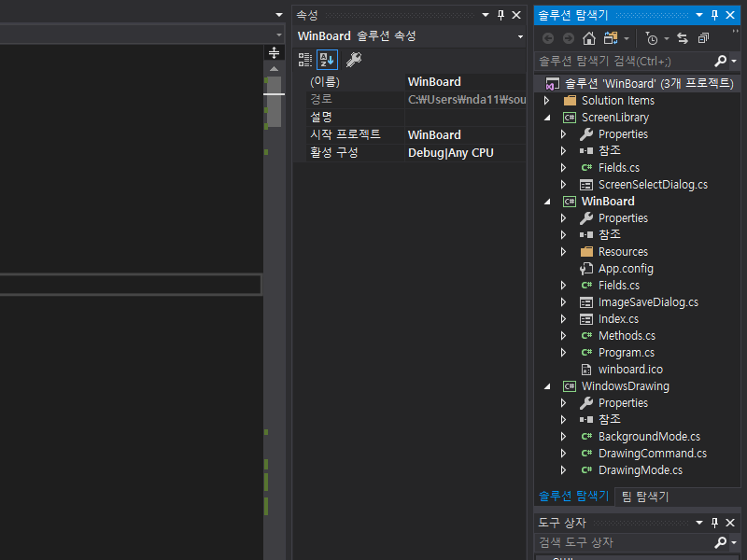
Task: Toggle auto-hide pin on 도구 상자 panel
Action: (x=714, y=523)
